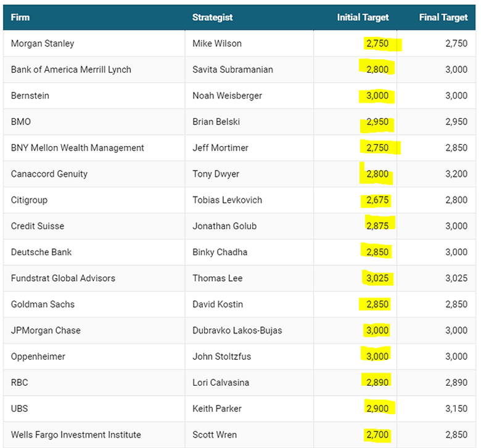The height and width of the screenshot is (448, 481).
Task: Click strategist name David Kostin
Action: point(218,304)
